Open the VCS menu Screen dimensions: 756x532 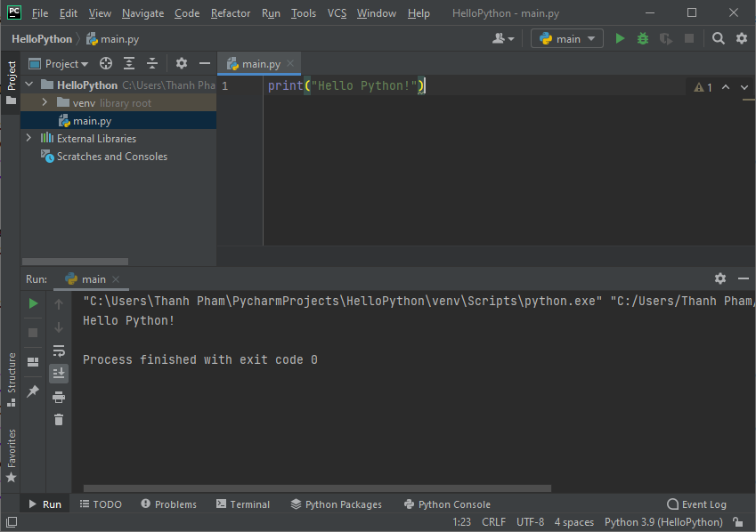click(337, 13)
